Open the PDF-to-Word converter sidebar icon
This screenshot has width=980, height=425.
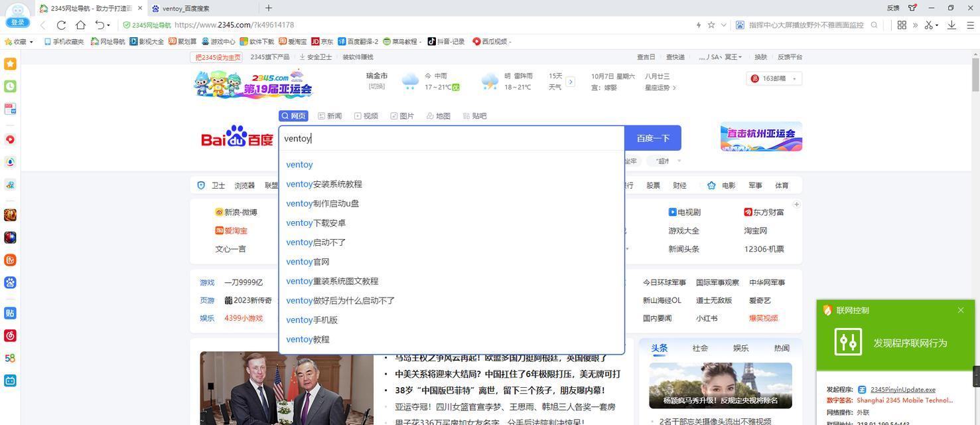coord(10,109)
